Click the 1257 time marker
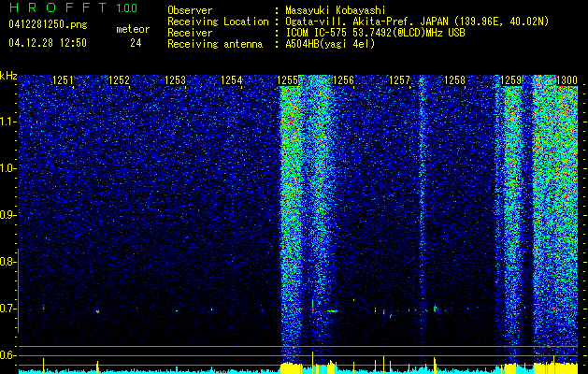Viewport: 588px width, 374px height. [399, 80]
